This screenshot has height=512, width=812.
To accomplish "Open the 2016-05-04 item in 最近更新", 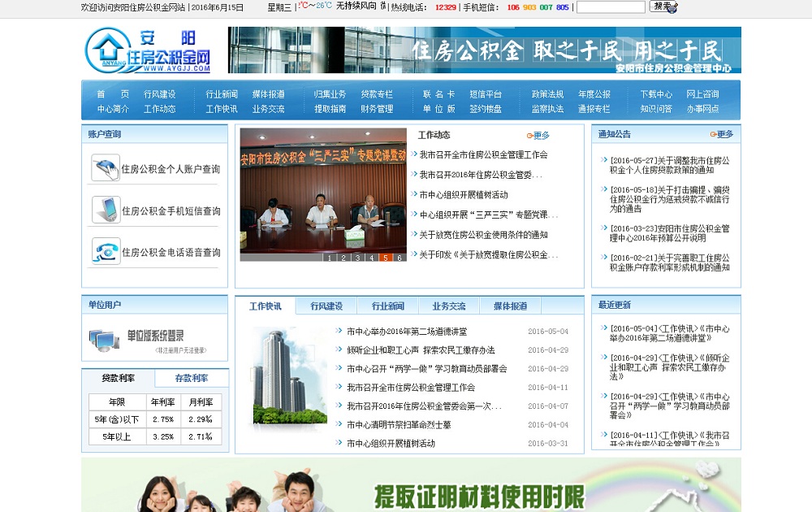I will coord(669,333).
